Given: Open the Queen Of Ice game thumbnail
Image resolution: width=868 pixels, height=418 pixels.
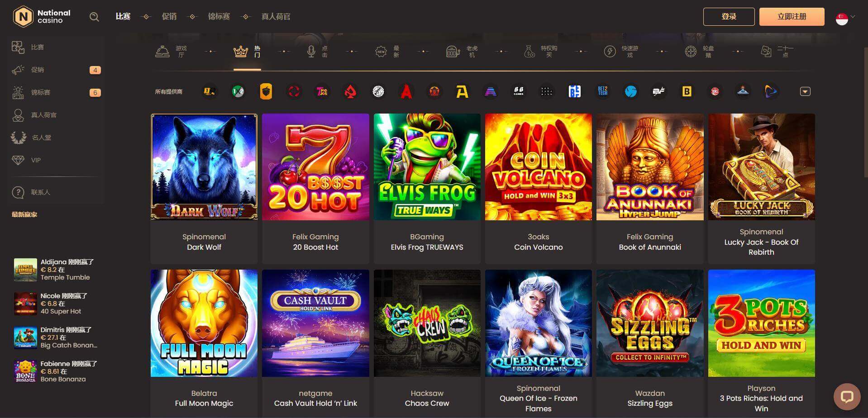Looking at the screenshot, I should point(539,323).
